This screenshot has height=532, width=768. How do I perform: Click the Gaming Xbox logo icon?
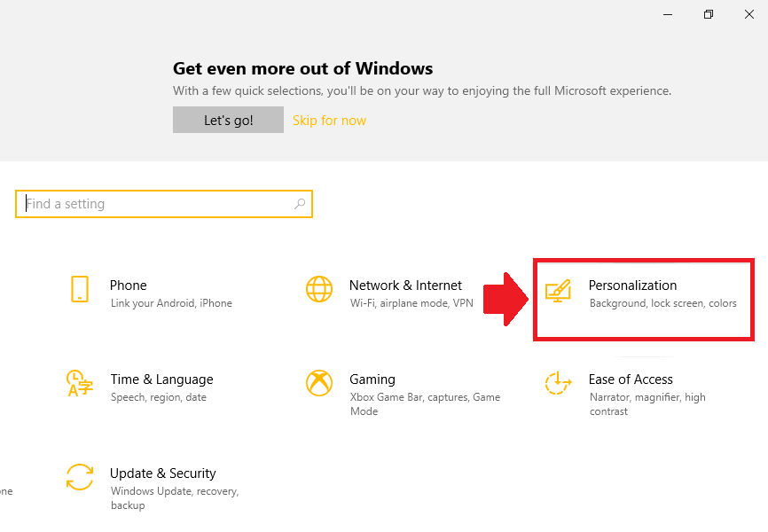[319, 383]
